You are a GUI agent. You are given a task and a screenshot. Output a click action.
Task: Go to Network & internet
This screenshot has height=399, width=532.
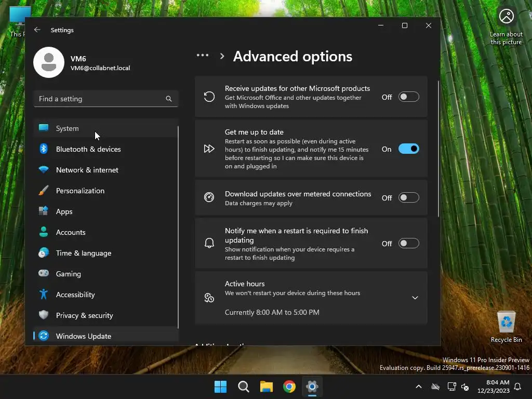[106, 170]
